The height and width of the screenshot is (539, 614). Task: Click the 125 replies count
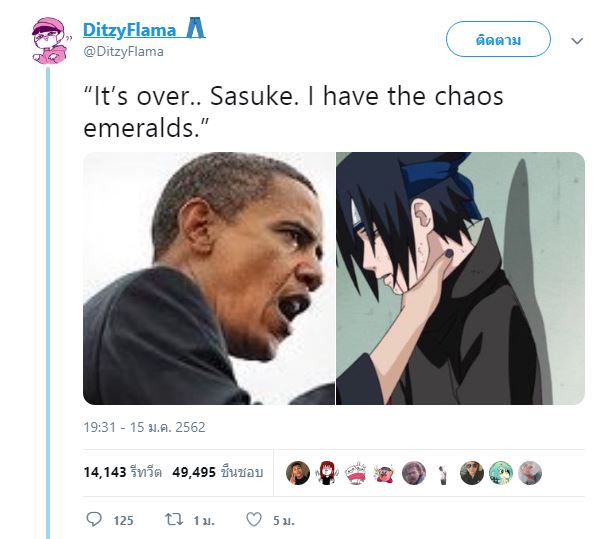(123, 521)
